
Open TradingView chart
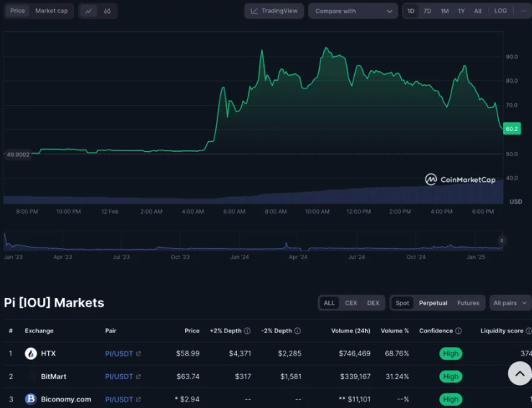click(274, 11)
